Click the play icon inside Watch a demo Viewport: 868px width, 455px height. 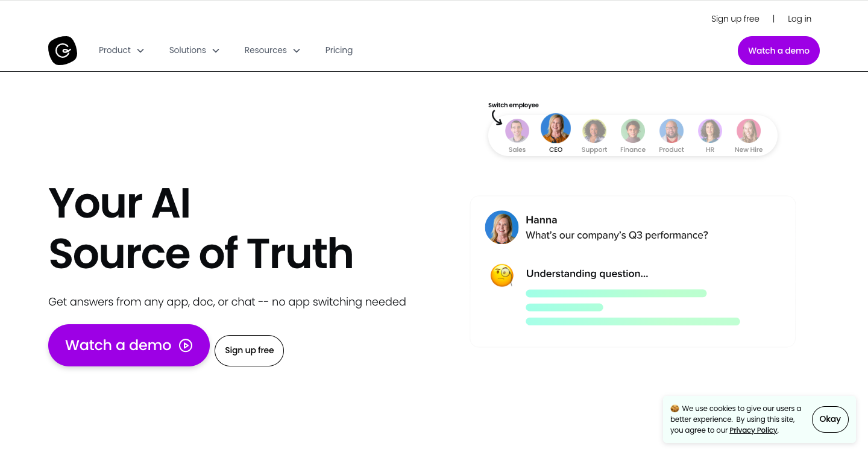(185, 345)
